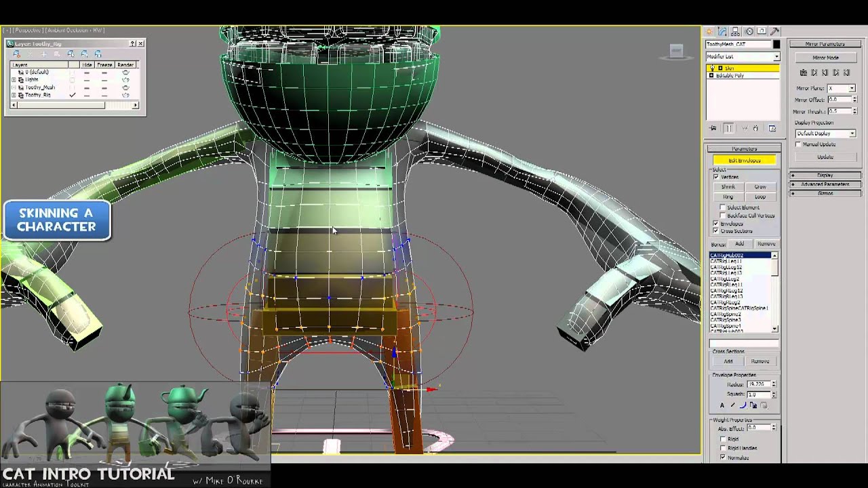The height and width of the screenshot is (488, 868).
Task: Click the Loop selection button
Action: coord(760,197)
